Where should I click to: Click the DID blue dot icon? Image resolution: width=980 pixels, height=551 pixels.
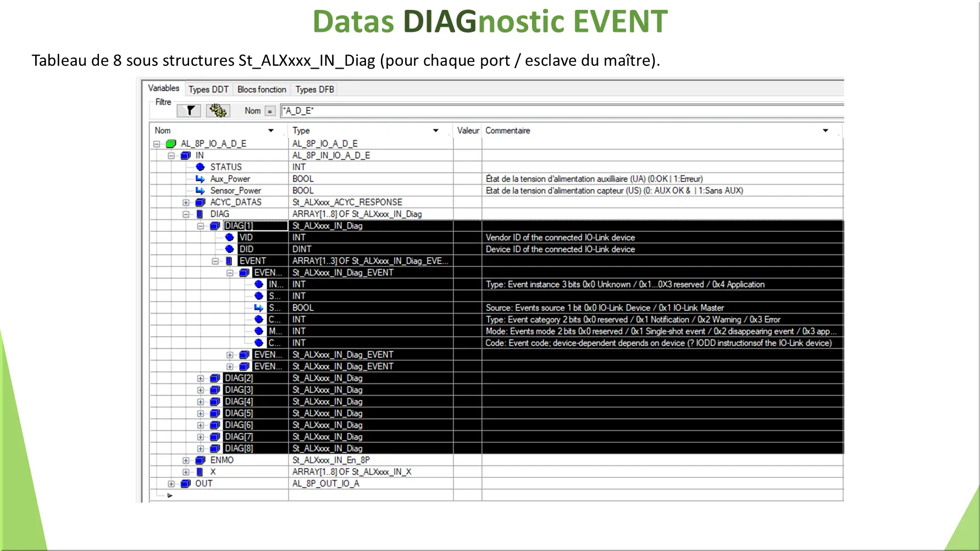coord(230,249)
